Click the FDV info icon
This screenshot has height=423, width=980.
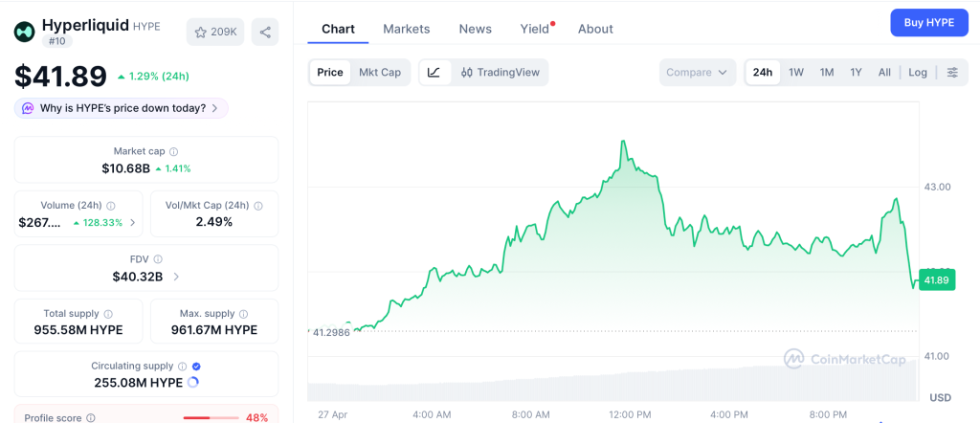158,259
